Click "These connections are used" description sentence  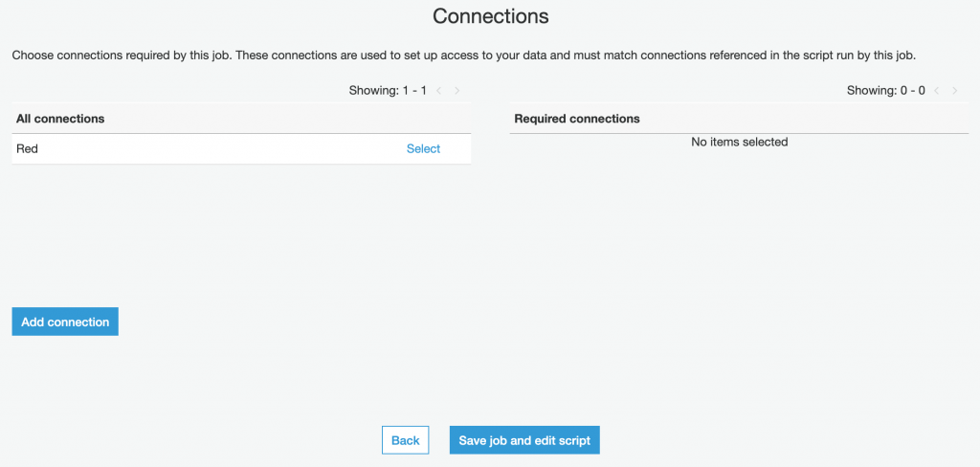[574, 56]
